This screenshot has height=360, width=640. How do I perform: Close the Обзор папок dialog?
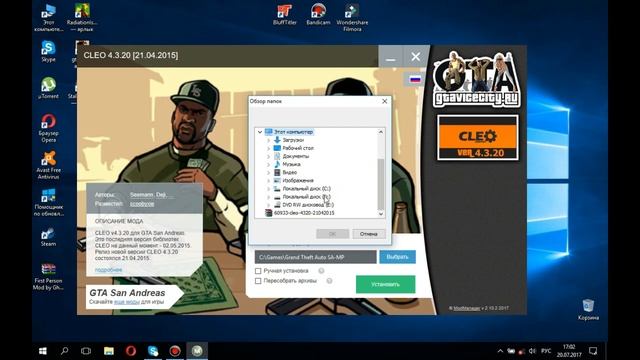point(384,101)
